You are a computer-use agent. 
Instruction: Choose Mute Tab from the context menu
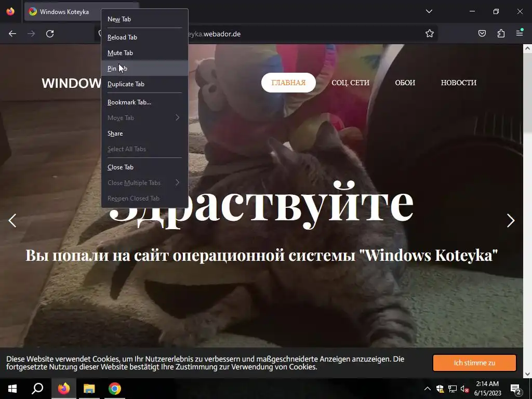[x=144, y=53]
